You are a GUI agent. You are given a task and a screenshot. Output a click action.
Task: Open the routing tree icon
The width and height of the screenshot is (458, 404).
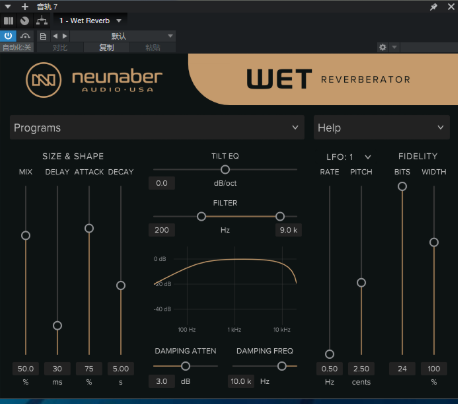[x=42, y=21]
